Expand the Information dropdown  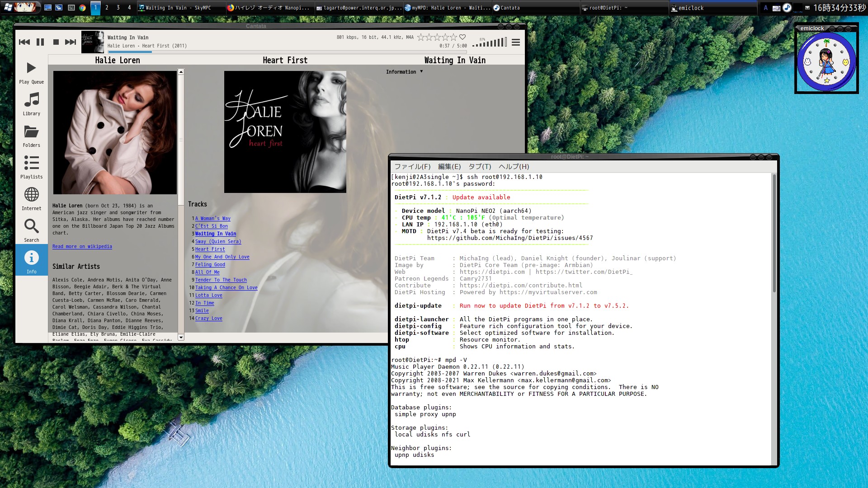click(404, 72)
